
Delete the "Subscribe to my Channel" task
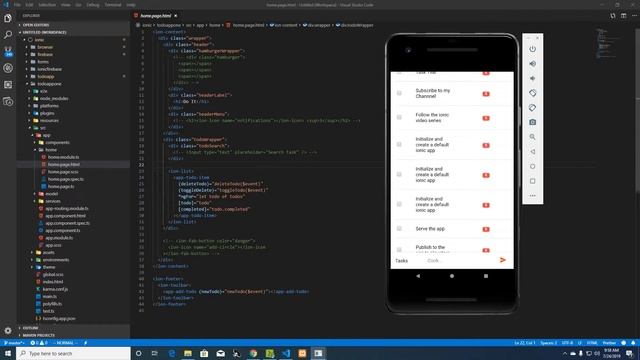486,94
